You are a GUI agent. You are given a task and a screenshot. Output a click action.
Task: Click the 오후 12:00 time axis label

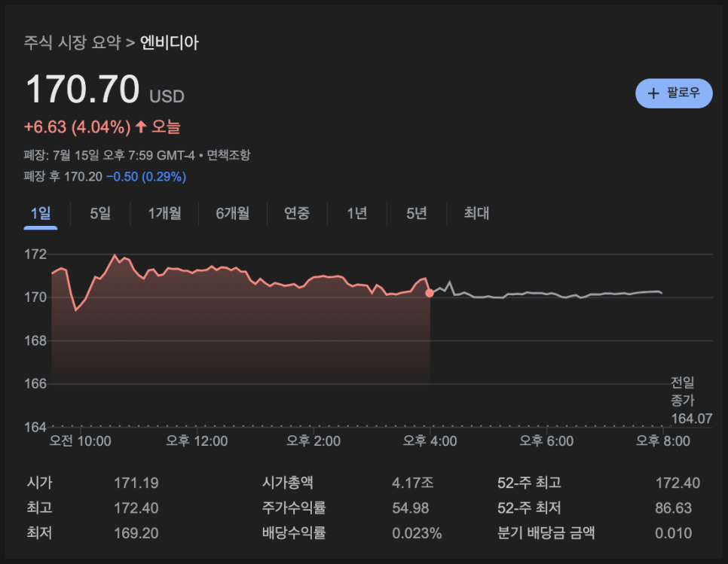tap(197, 441)
